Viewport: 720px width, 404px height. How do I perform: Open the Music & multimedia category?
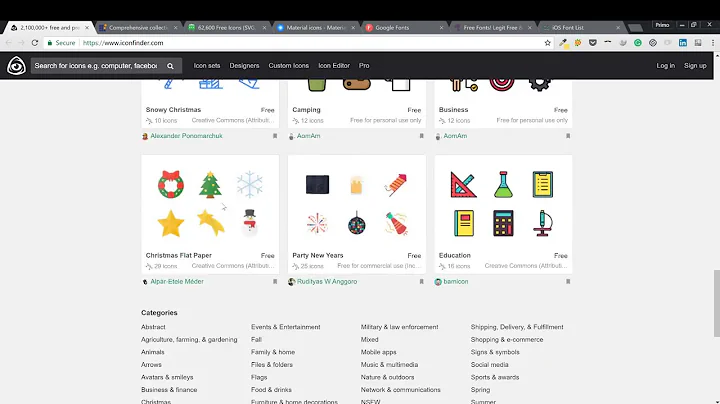[389, 365]
